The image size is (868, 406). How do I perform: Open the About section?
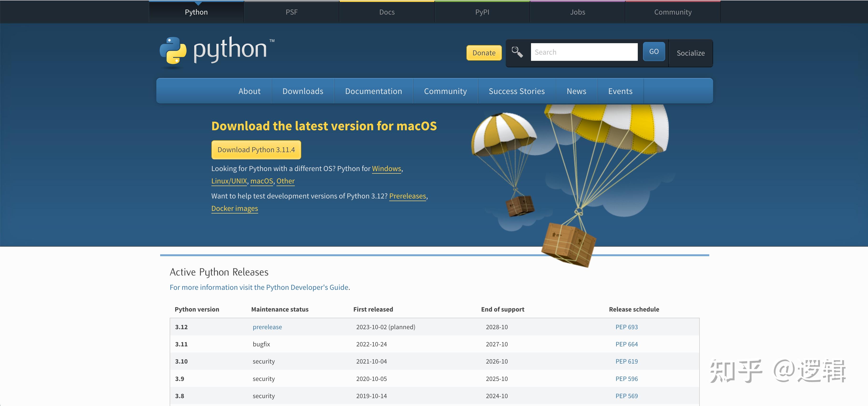[x=249, y=91]
